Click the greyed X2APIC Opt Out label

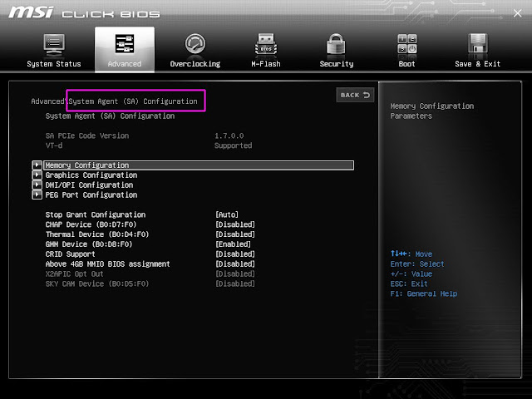coord(74,273)
